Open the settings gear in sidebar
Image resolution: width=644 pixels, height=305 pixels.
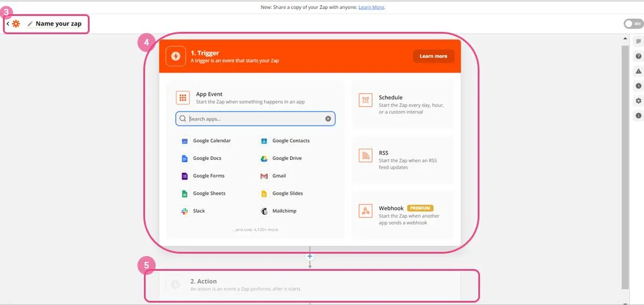(638, 101)
